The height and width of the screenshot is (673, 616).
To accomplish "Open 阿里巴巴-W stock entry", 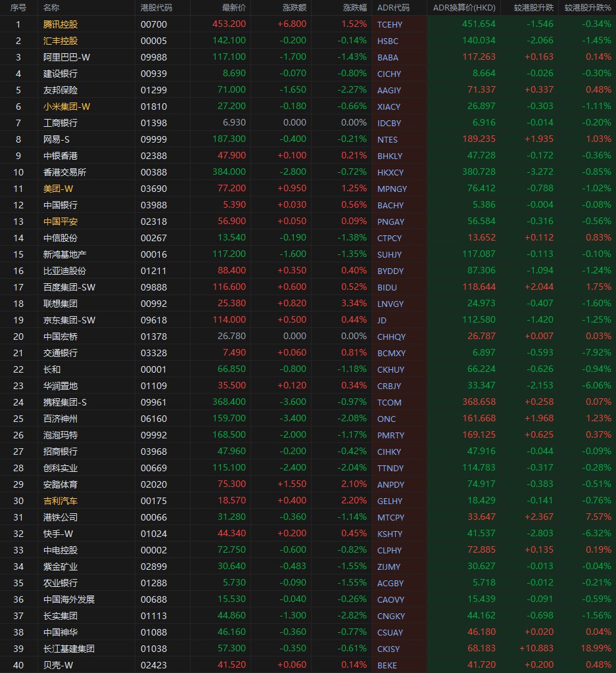I will tap(66, 57).
